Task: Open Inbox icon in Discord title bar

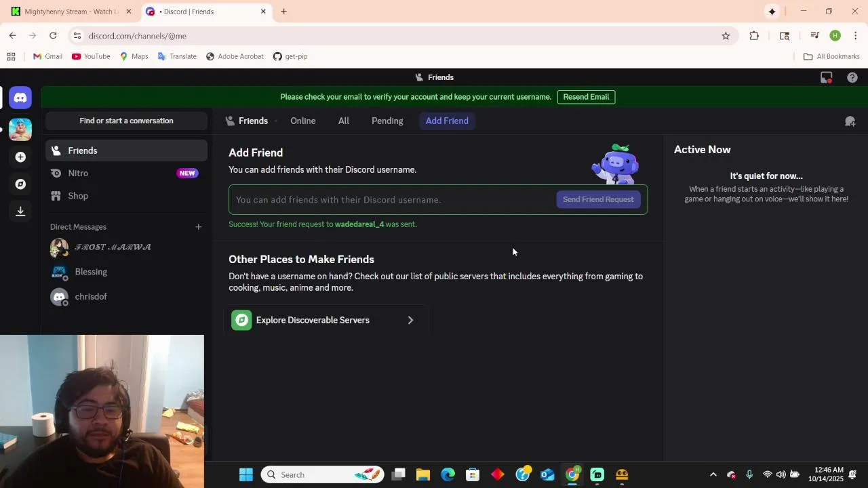Action: 826,78
